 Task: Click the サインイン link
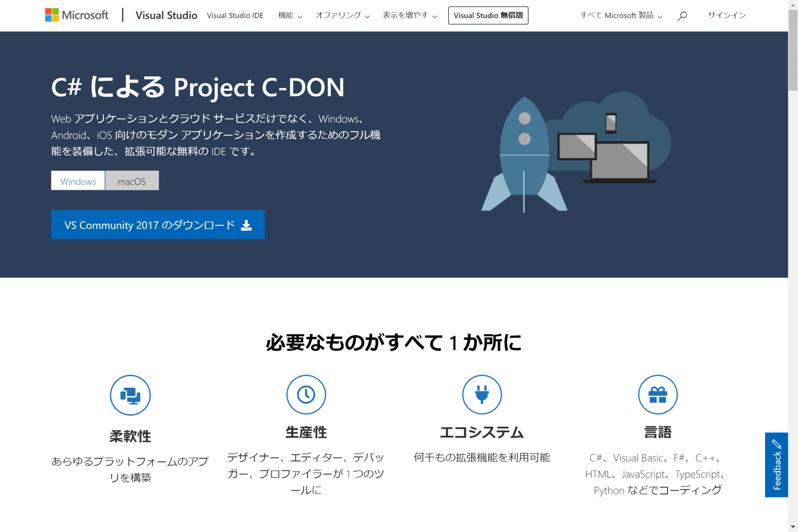pos(726,16)
